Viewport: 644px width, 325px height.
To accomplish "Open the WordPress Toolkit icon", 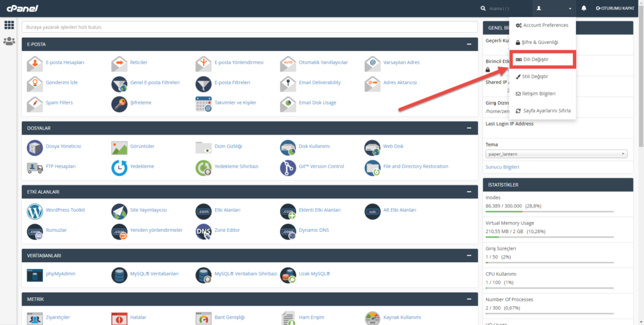I will 35,211.
